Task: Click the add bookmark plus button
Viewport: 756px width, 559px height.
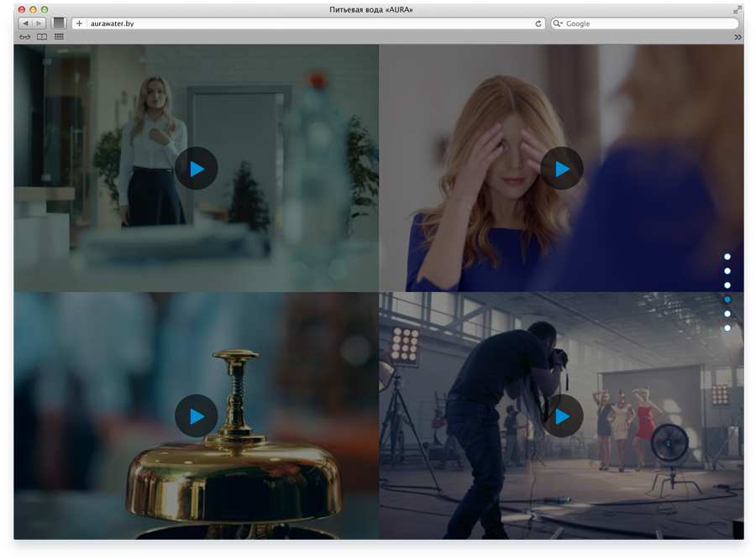Action: [x=79, y=24]
